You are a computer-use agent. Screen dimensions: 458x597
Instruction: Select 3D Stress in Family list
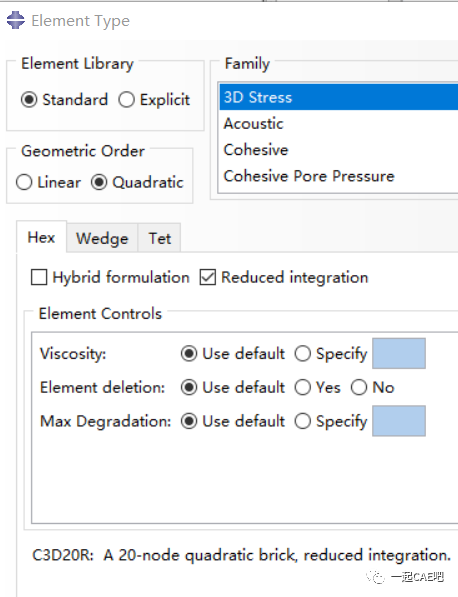(339, 97)
